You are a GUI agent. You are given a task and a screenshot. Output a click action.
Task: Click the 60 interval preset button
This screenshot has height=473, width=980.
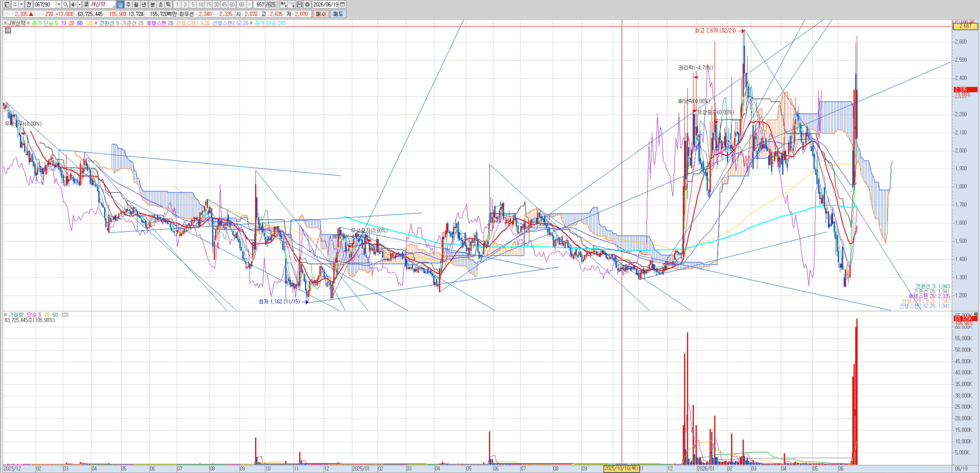click(232, 5)
